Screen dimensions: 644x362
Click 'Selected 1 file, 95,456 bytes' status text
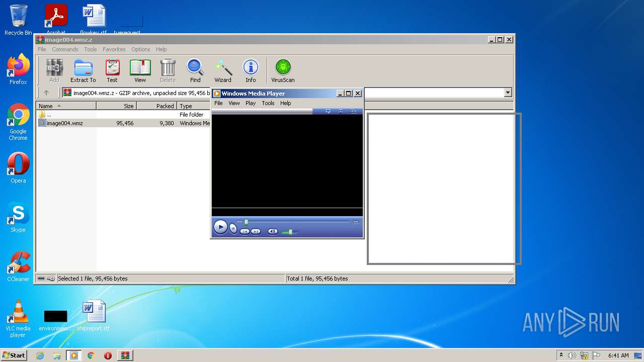pos(93,279)
